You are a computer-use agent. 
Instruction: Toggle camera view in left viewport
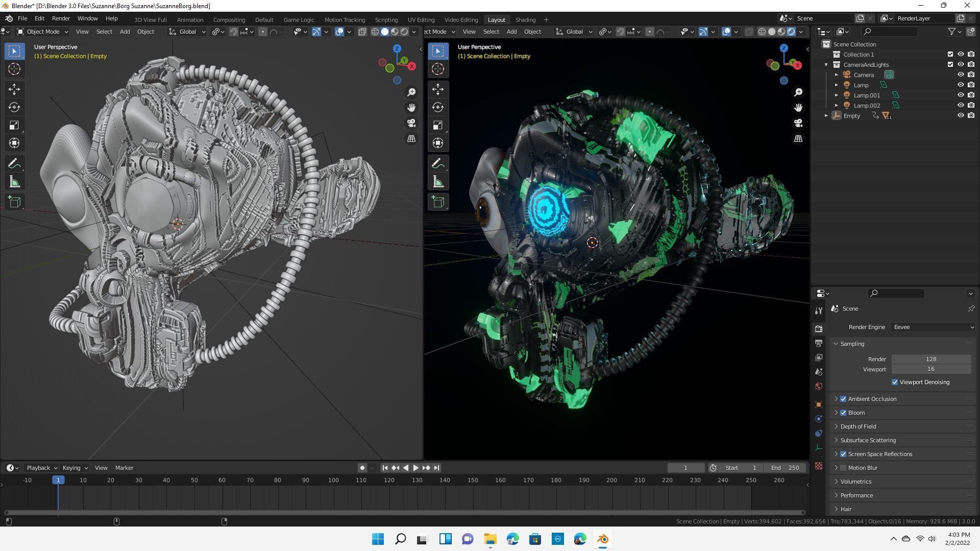411,123
